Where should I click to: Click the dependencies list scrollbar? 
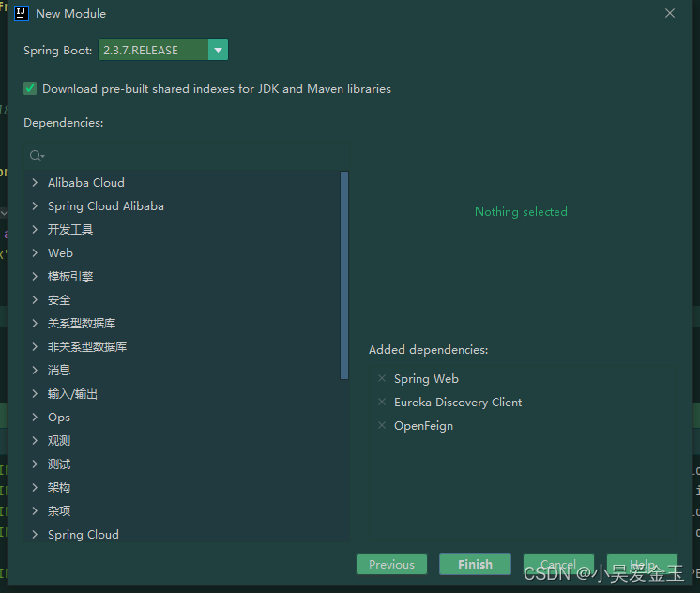(x=344, y=275)
